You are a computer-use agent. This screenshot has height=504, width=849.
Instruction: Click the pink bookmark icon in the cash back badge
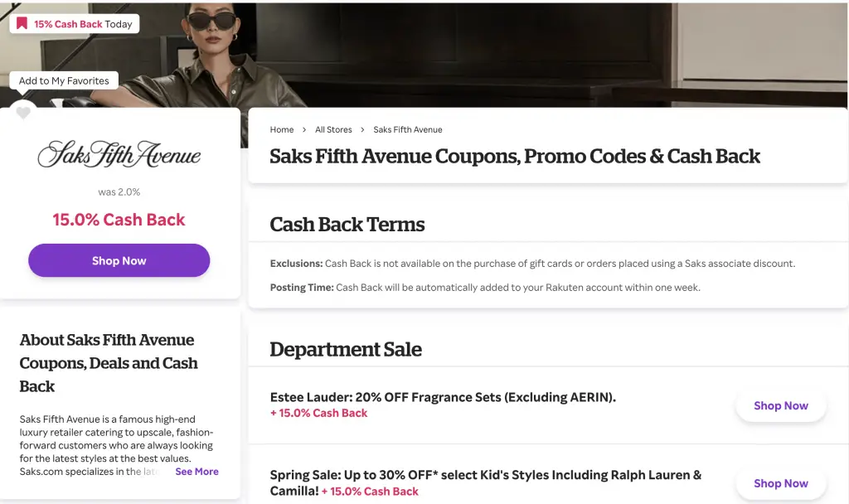click(22, 24)
